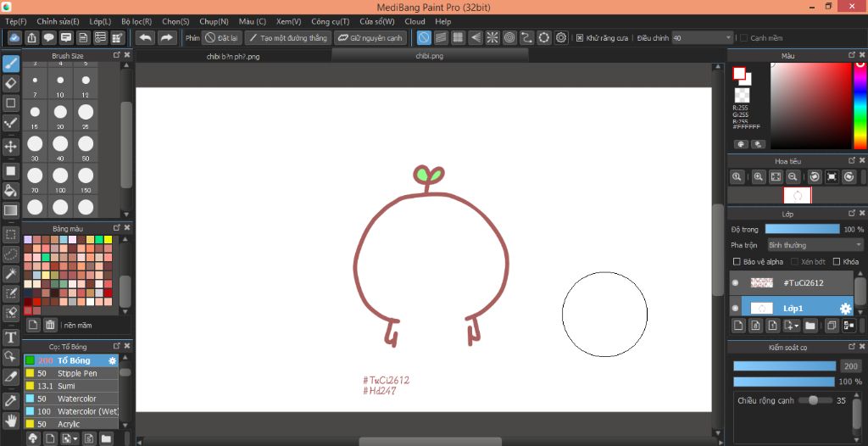Hide the #TuCi2612 layer

(x=735, y=283)
